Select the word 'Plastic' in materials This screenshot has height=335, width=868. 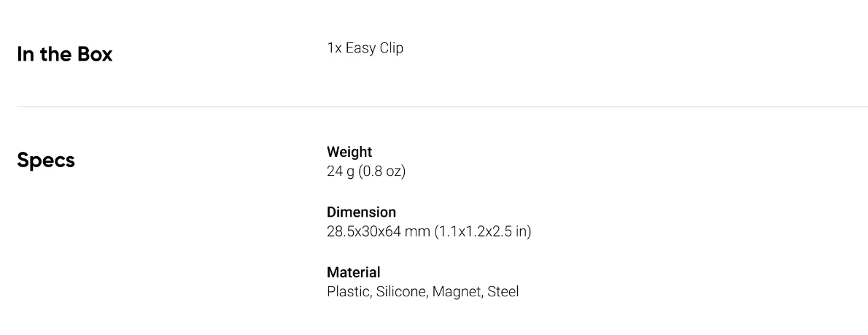pos(348,292)
